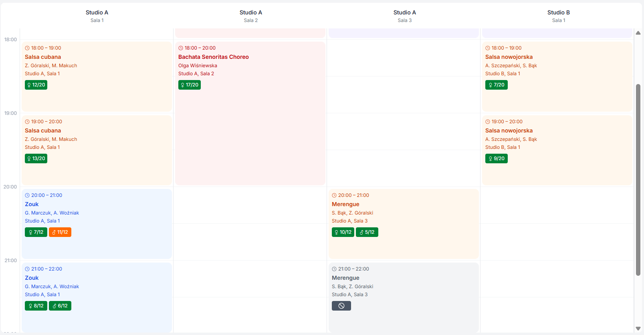Screen dimensions: 644x335
Task: Open the 19:00 Salsa cubana class title
Action: [x=43, y=130]
